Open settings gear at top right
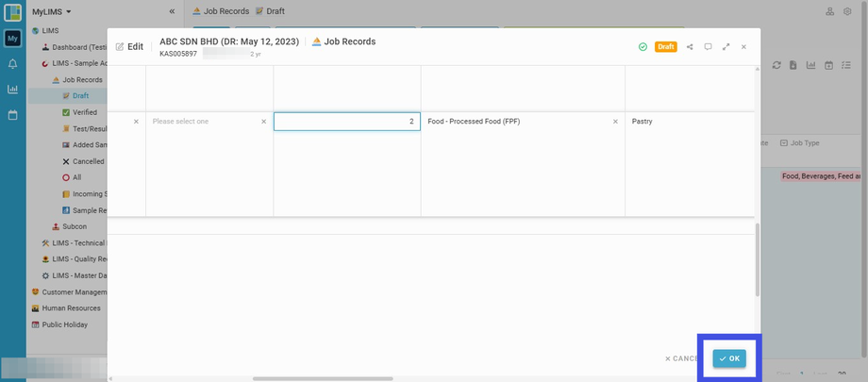The height and width of the screenshot is (382, 868). [847, 11]
